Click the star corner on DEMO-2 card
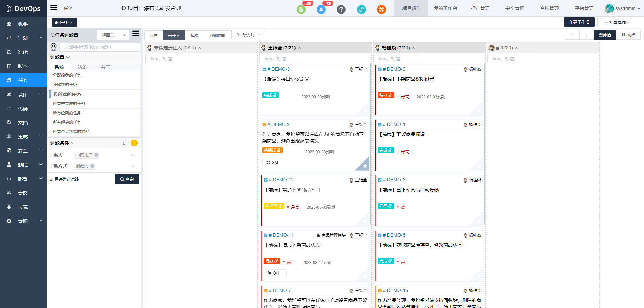Image resolution: width=644 pixels, height=308 pixels. pos(365,166)
